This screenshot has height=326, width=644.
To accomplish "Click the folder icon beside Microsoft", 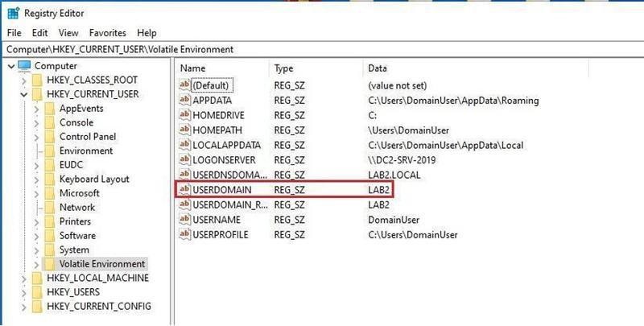I will click(50, 193).
